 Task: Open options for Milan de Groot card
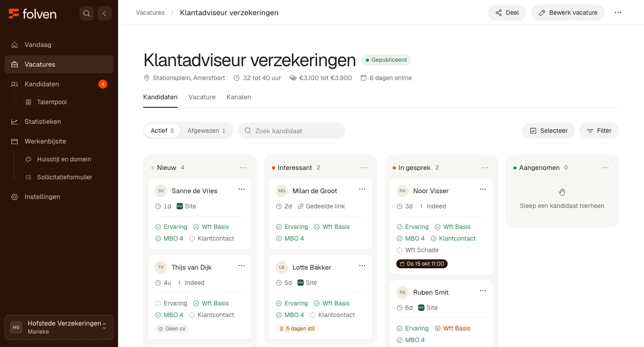click(x=362, y=190)
